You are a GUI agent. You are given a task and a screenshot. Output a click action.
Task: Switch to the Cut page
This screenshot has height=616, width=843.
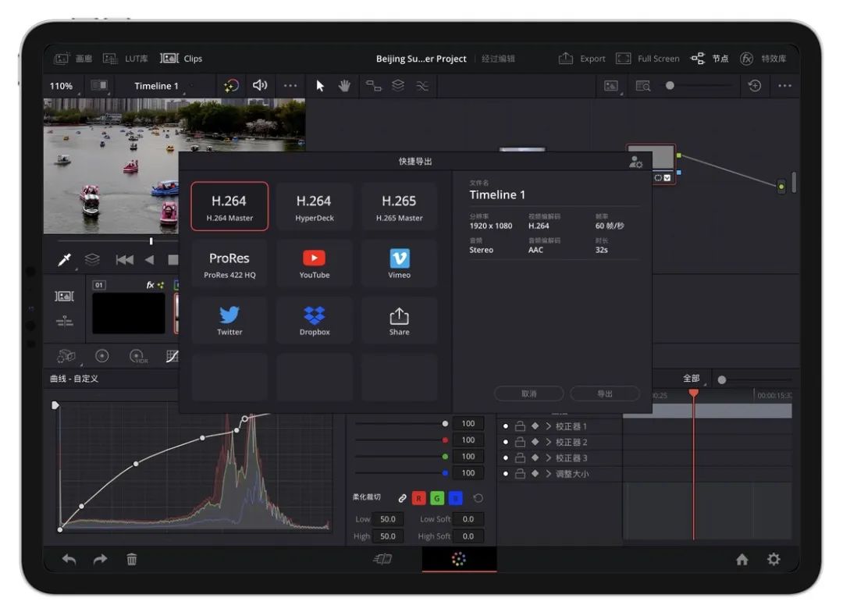pyautogui.click(x=382, y=559)
